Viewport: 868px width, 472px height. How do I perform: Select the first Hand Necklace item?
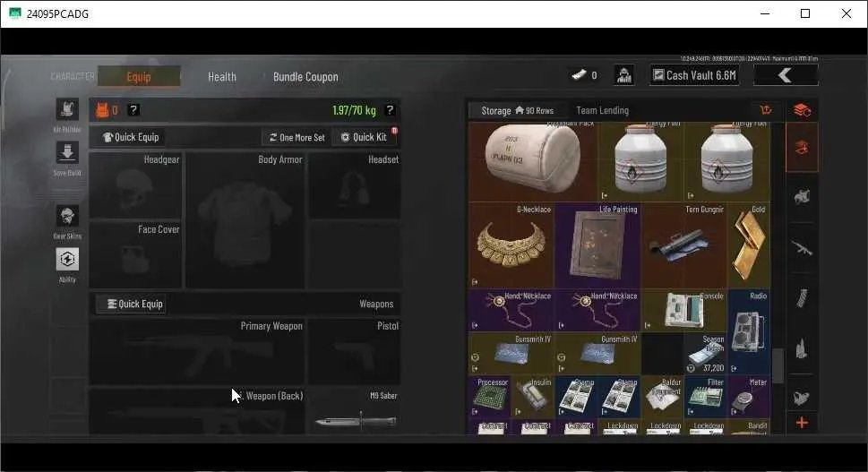click(511, 311)
